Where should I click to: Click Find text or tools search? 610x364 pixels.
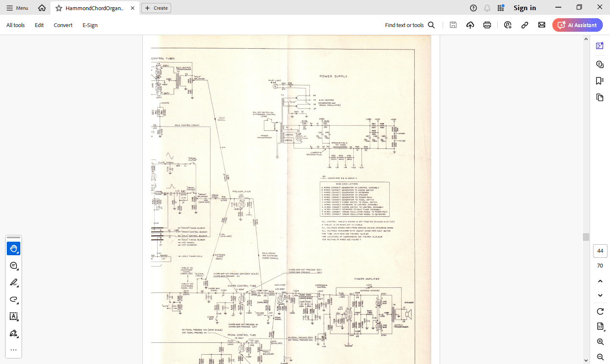[x=410, y=25]
